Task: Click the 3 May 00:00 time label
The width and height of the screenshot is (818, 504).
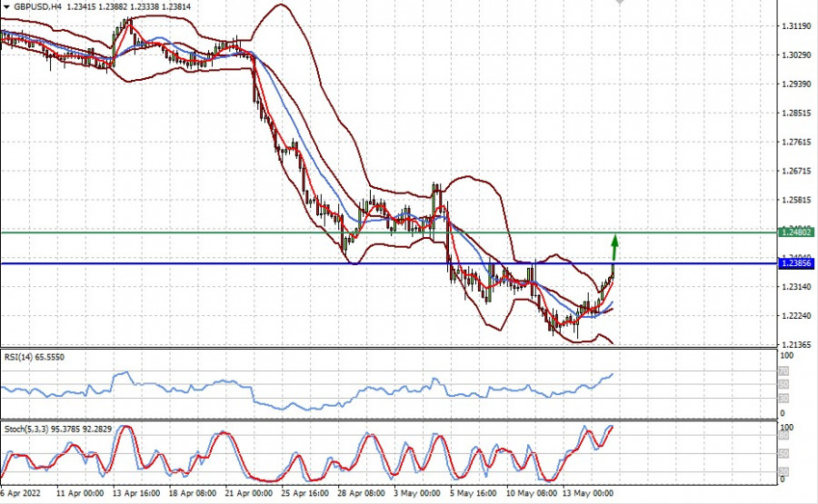Action: [417, 493]
